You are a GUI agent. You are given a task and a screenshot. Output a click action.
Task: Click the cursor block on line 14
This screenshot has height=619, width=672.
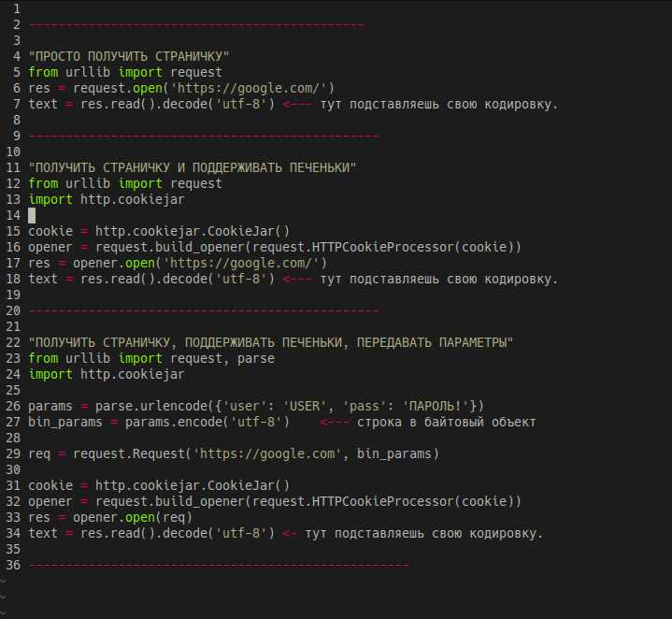(x=32, y=215)
